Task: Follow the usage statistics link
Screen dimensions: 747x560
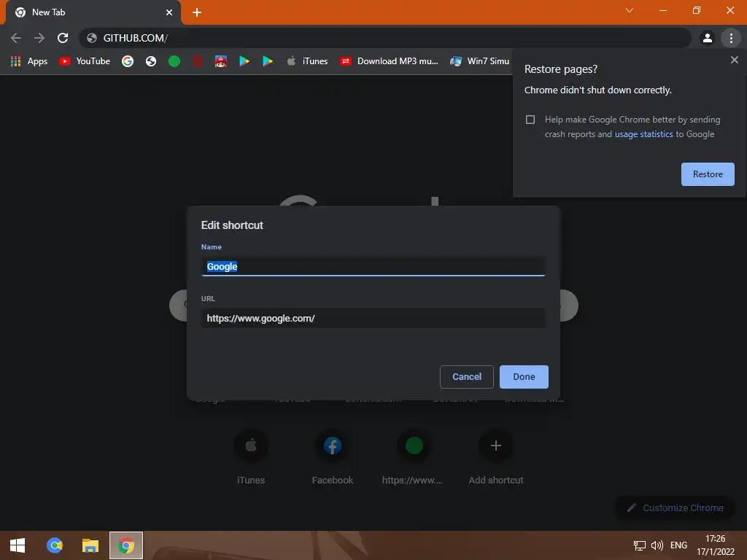Action: (643, 134)
